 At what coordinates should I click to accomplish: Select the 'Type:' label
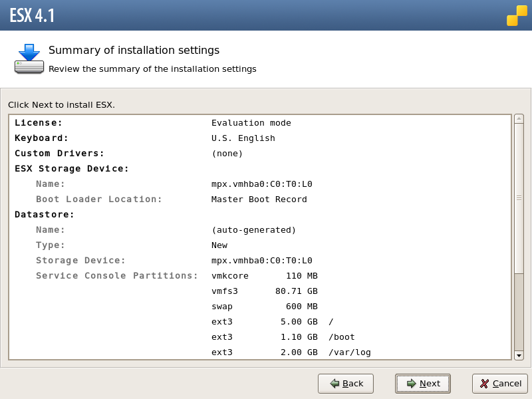coord(51,245)
